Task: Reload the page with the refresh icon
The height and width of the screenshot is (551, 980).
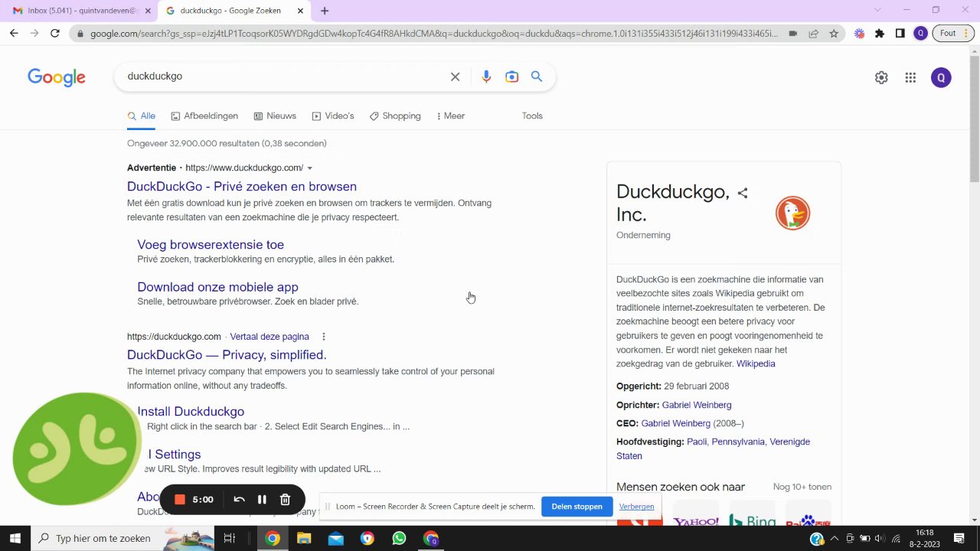Action: 55,33
